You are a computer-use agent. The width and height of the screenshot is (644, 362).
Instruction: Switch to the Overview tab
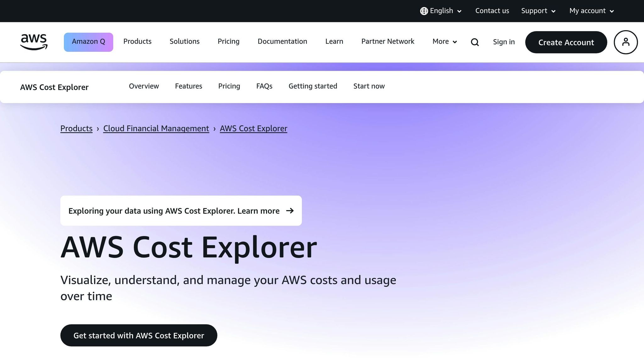point(144,86)
